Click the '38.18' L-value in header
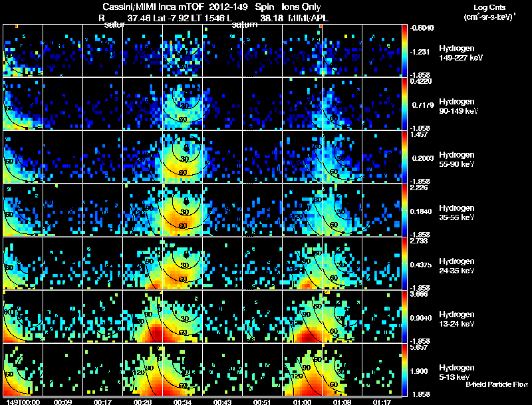The image size is (532, 405). coord(271,18)
